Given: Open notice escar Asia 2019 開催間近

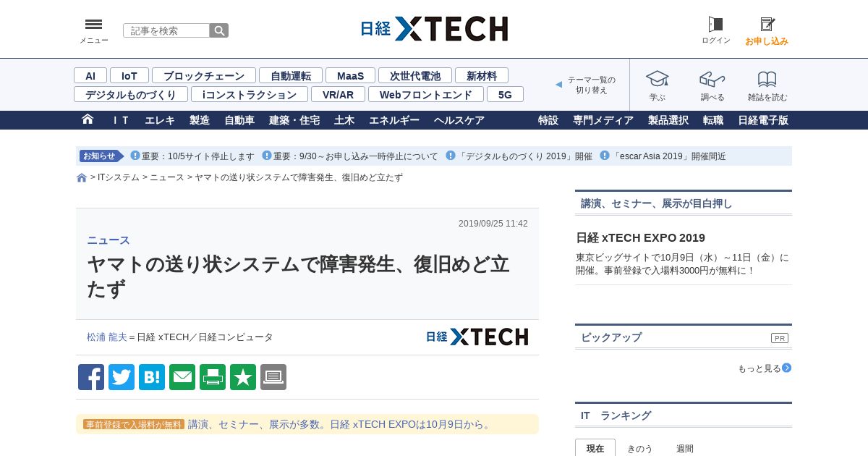Looking at the screenshot, I should [x=668, y=156].
